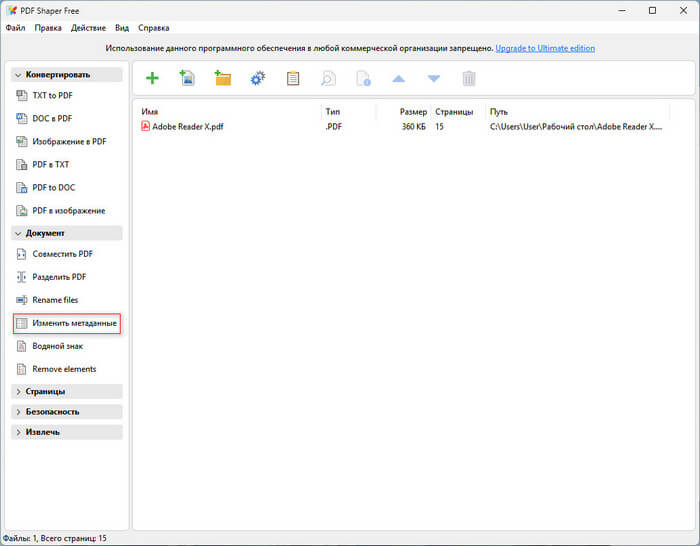Click the add image file toolbar icon
The height and width of the screenshot is (546, 700).
[187, 78]
